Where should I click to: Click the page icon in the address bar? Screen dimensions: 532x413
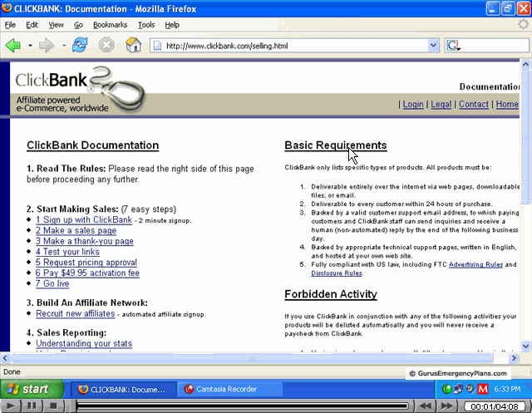[x=157, y=46]
